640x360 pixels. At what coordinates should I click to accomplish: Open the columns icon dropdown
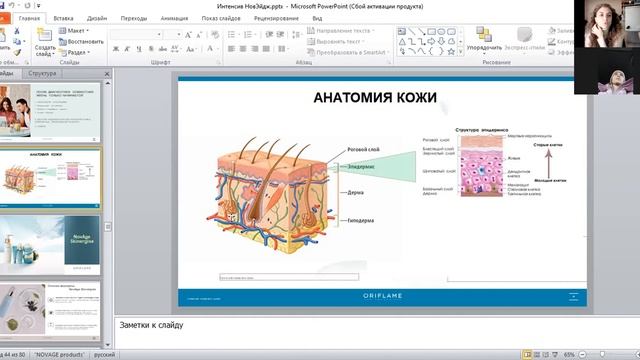(x=283, y=49)
